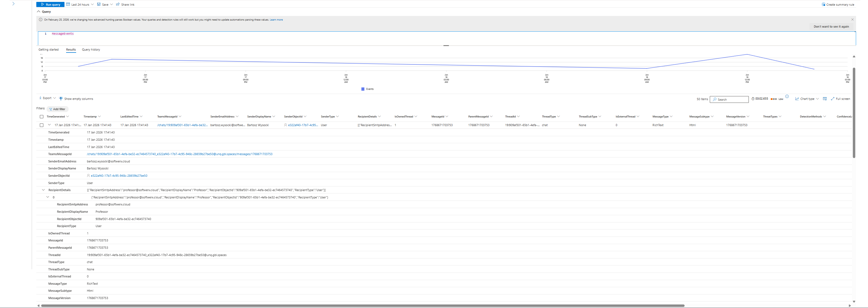Click the Add filter button
This screenshot has height=308, width=868.
click(x=57, y=109)
